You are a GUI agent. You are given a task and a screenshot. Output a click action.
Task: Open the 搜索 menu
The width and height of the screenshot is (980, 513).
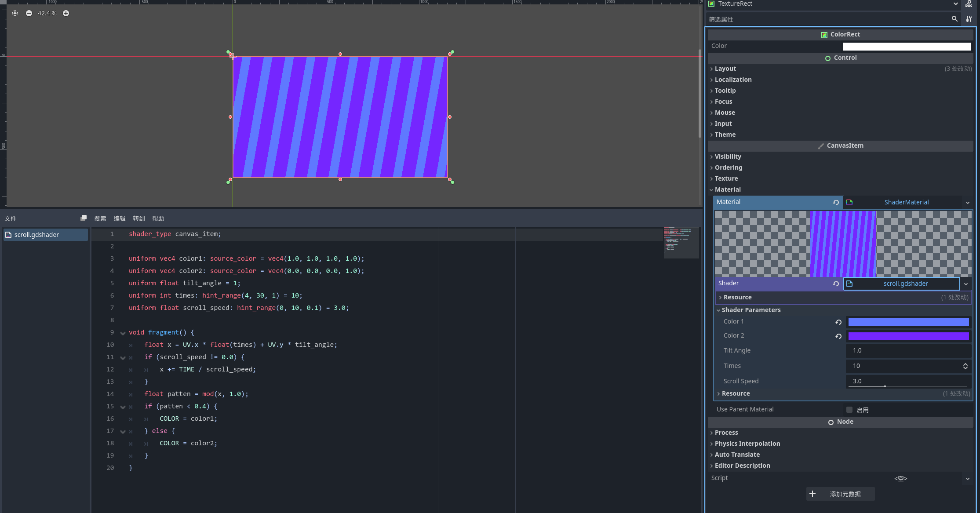100,218
